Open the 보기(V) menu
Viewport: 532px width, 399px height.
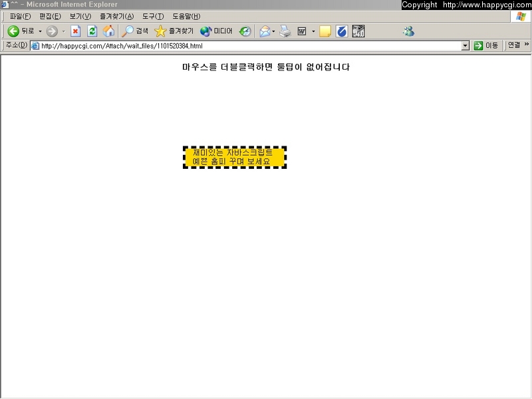pos(80,16)
